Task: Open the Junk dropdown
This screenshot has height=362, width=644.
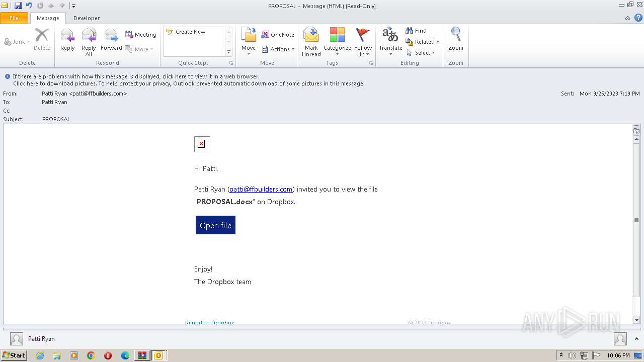Action: tap(17, 42)
